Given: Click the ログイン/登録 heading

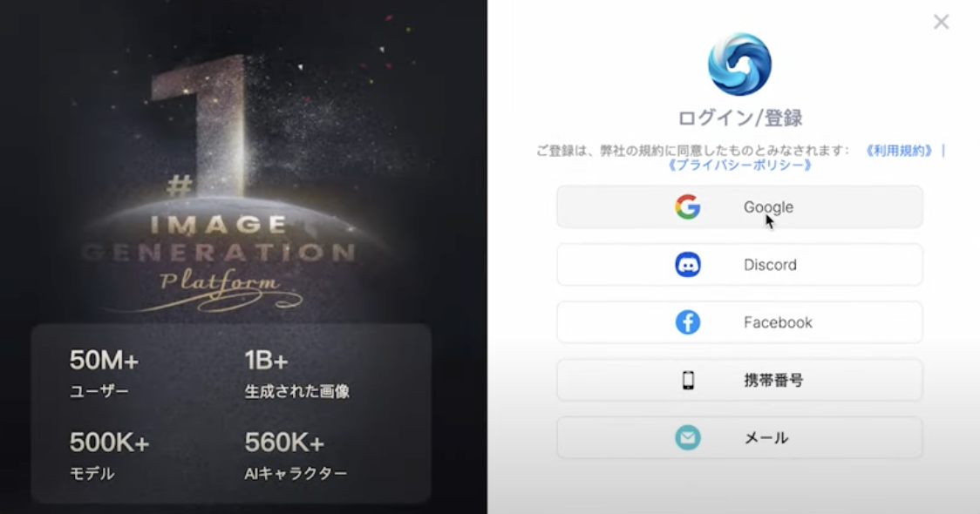Looking at the screenshot, I should coord(740,118).
